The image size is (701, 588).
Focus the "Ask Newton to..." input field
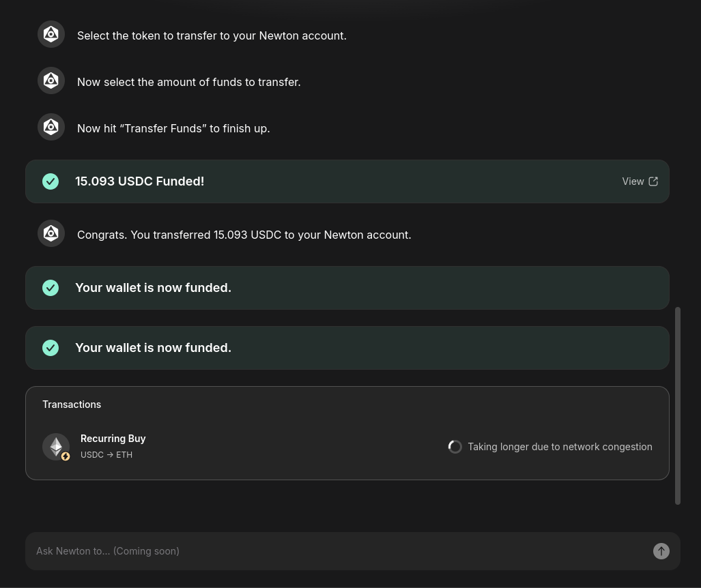click(x=340, y=551)
